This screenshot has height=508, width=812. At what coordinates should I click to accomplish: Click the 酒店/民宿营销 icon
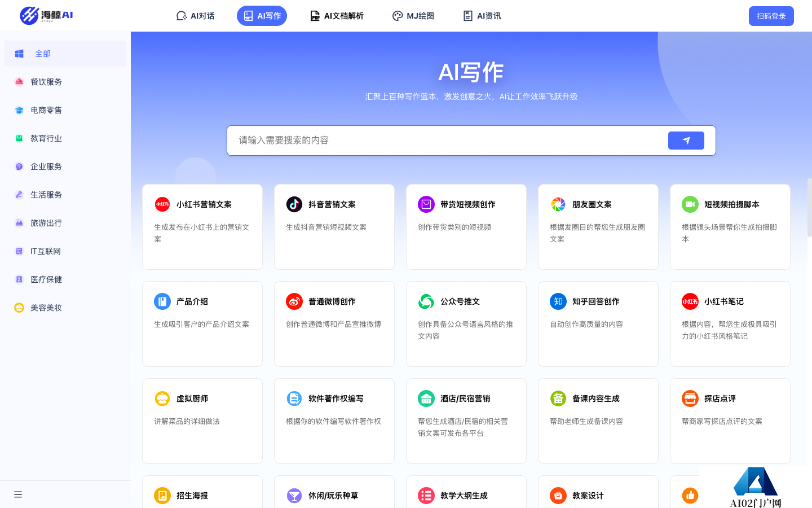point(426,398)
